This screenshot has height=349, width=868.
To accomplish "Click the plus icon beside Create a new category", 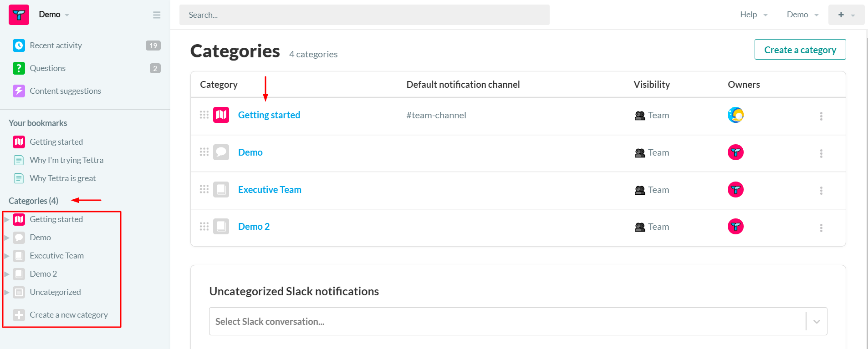I will point(19,315).
